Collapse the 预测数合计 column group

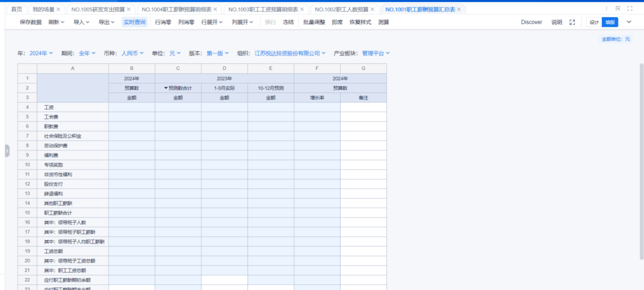[166, 88]
